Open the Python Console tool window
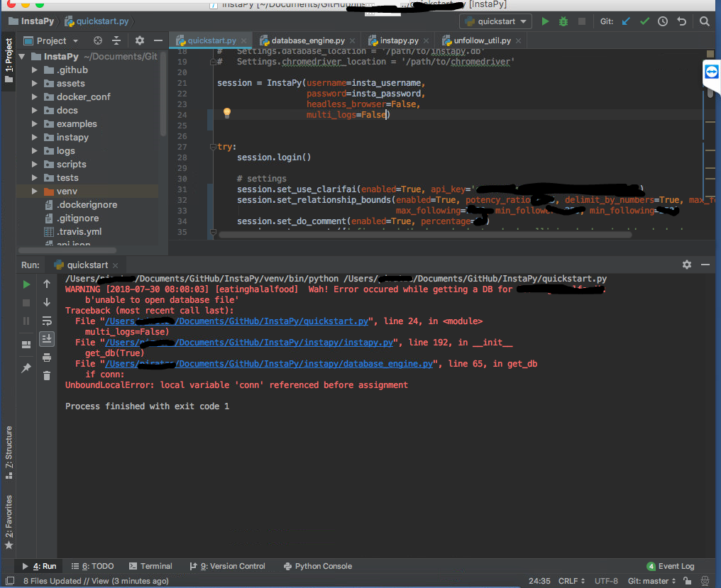The width and height of the screenshot is (721, 588). pyautogui.click(x=318, y=566)
